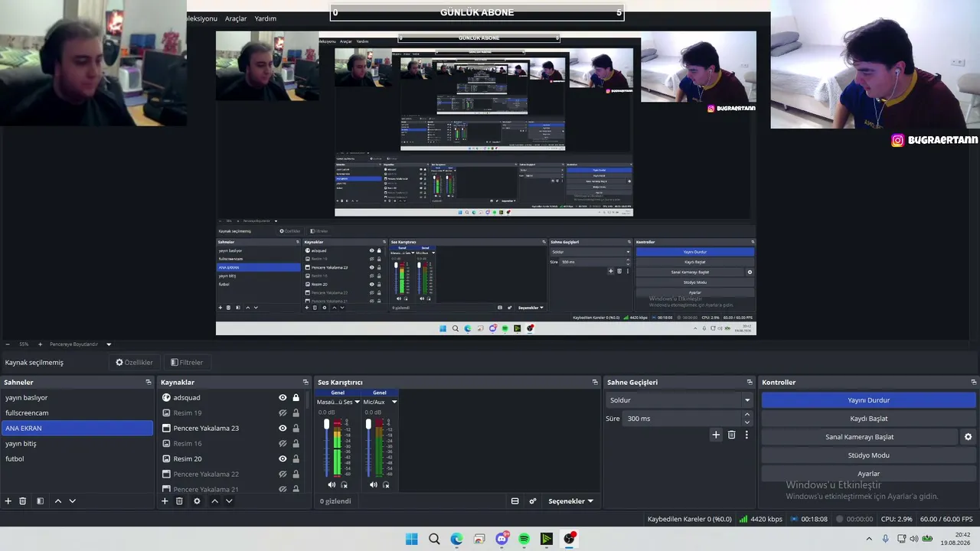Move source down in Kaynaklar list
The height and width of the screenshot is (551, 980).
229,501
